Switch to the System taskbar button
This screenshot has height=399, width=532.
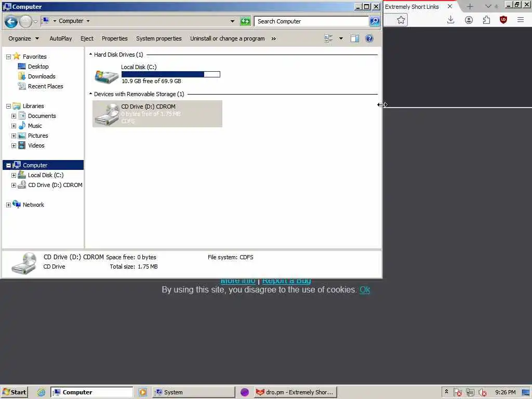(x=193, y=392)
